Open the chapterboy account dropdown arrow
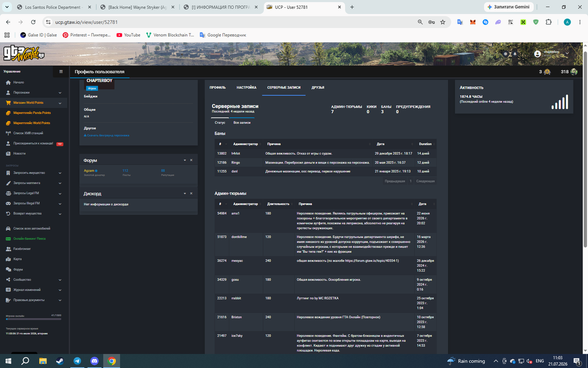The width and height of the screenshot is (588, 368). (567, 53)
